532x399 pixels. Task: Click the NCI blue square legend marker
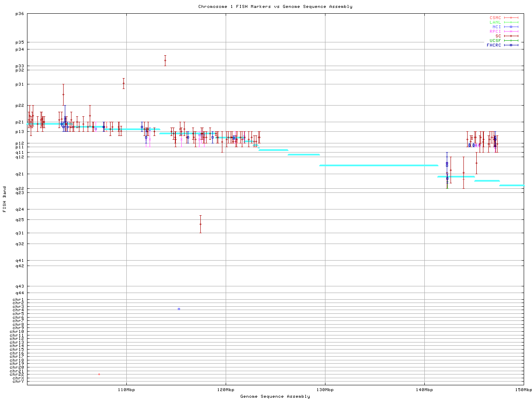tap(511, 27)
